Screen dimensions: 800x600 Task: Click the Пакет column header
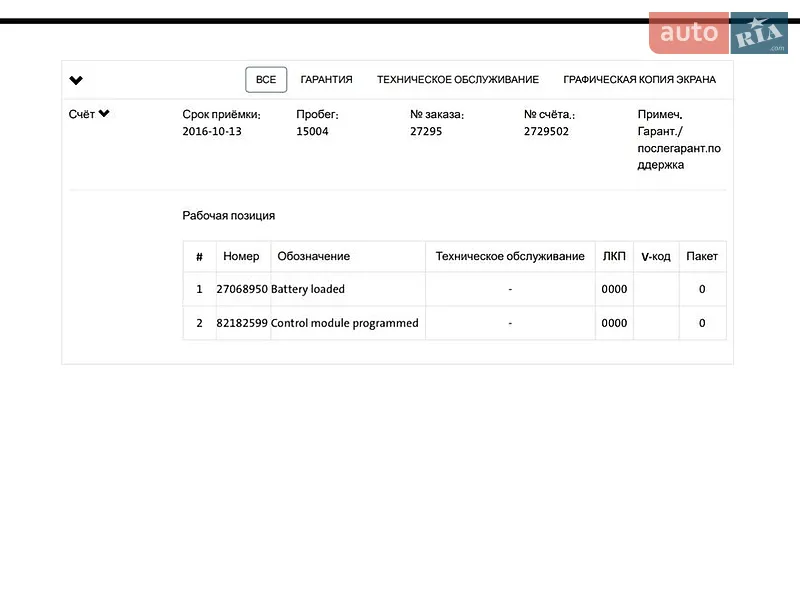point(702,256)
